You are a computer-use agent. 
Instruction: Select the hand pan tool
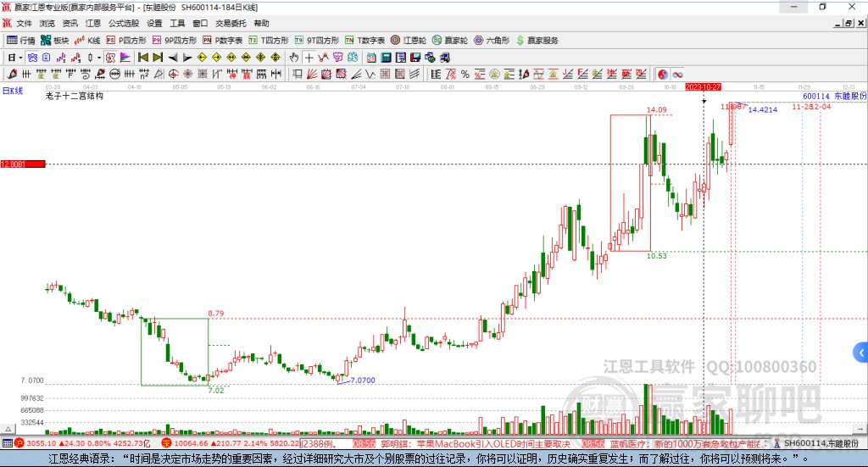294,58
